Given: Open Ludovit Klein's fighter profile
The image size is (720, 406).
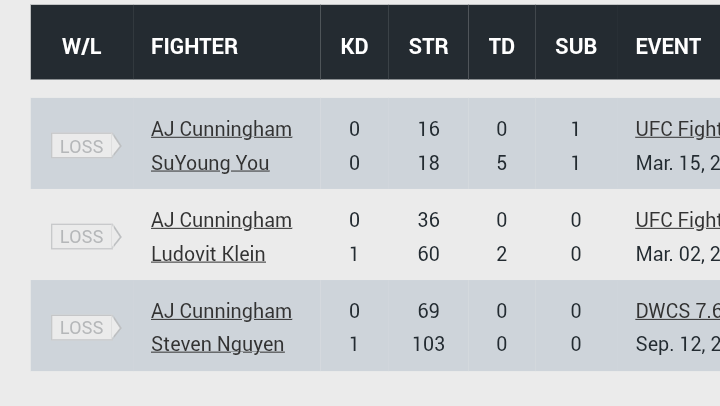Looking at the screenshot, I should [208, 254].
